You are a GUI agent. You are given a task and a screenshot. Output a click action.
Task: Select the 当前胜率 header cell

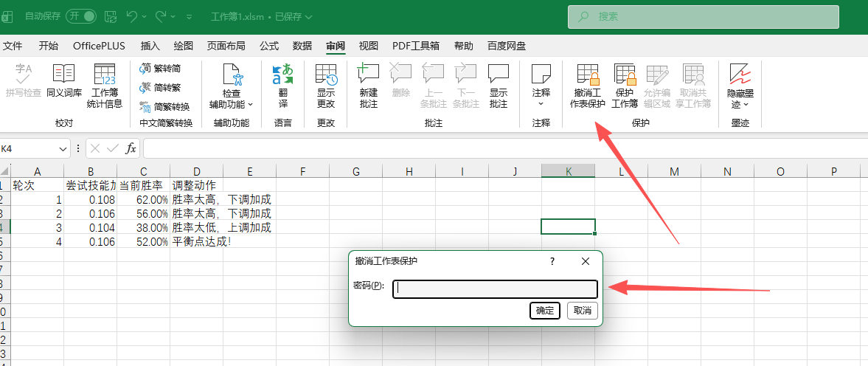[x=143, y=185]
